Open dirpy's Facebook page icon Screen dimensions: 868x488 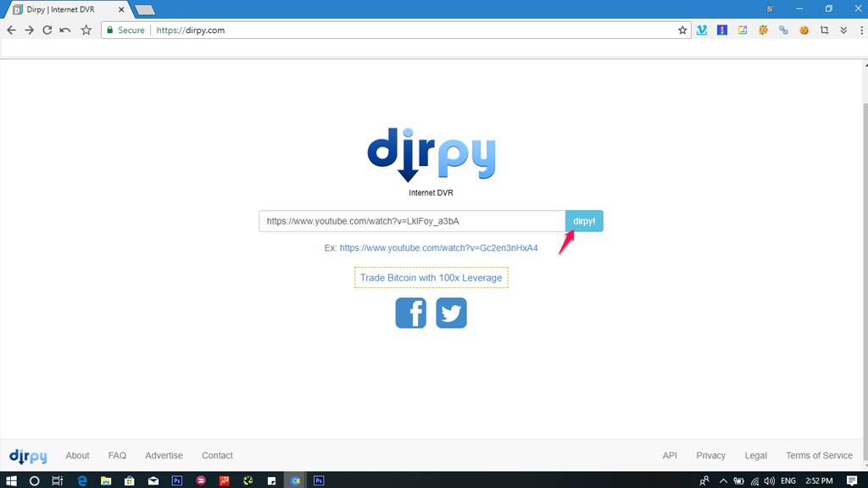point(411,313)
